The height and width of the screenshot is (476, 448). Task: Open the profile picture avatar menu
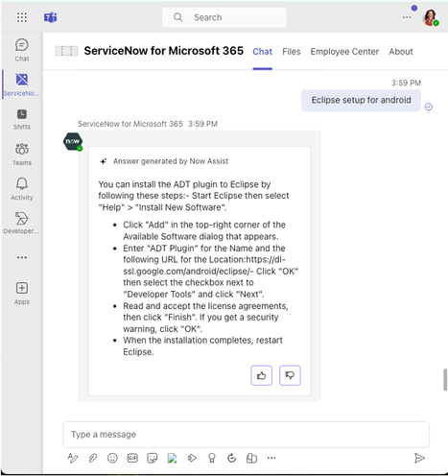[431, 17]
